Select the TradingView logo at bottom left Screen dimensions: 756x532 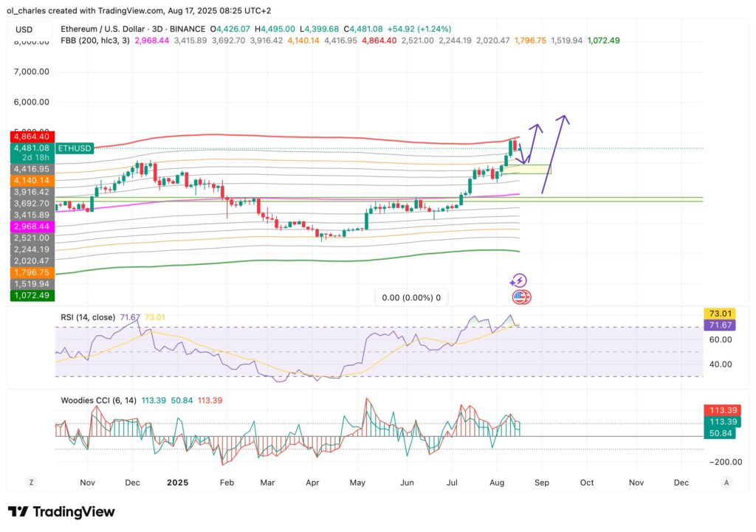62,511
